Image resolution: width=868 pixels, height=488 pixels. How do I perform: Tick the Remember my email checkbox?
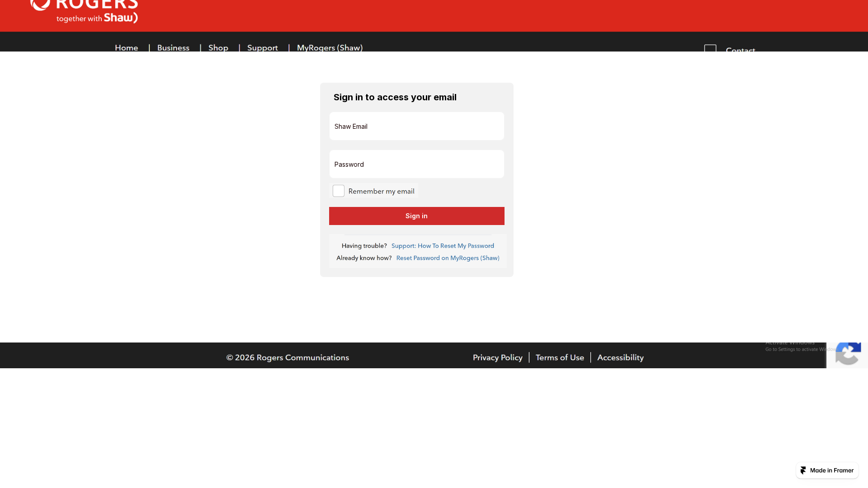339,191
